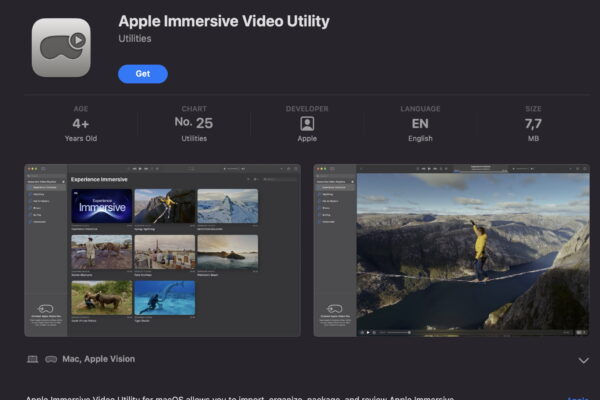This screenshot has height=400, width=600.
Task: Click the app title Apple Immersive Video Utility
Action: pyautogui.click(x=223, y=21)
